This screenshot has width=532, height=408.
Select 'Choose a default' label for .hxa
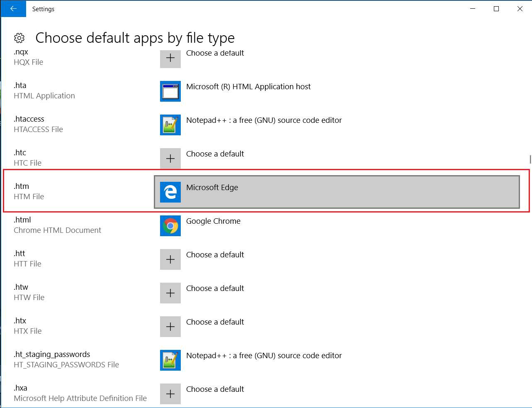tap(215, 389)
